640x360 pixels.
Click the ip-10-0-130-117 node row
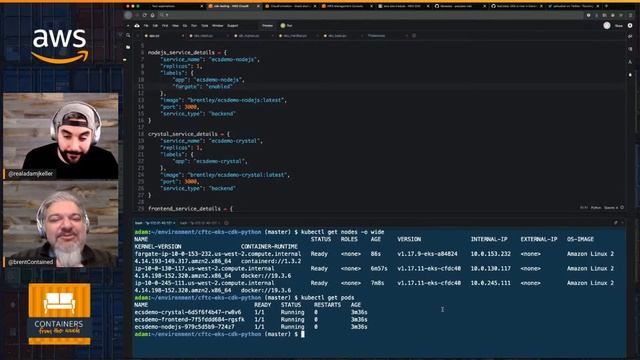[x=374, y=272]
